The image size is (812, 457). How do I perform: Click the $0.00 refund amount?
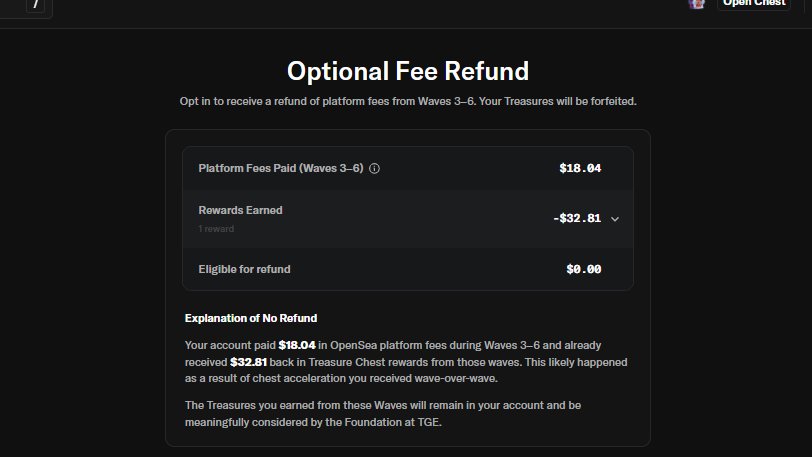(583, 269)
